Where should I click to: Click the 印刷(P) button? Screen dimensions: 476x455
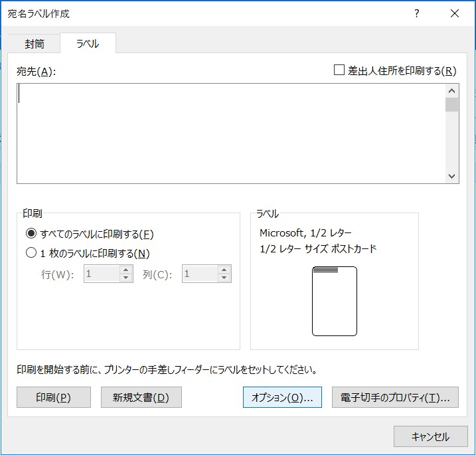pos(53,397)
